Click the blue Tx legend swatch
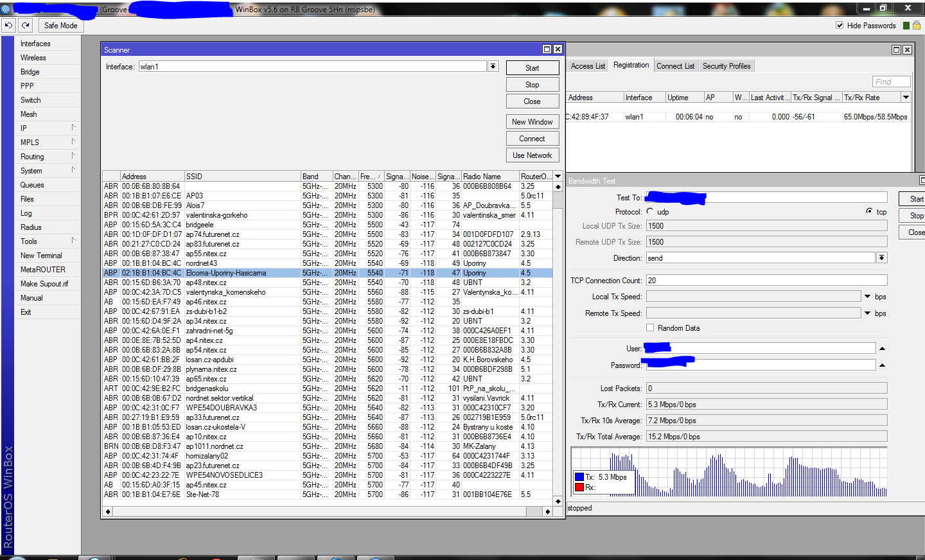 point(579,477)
